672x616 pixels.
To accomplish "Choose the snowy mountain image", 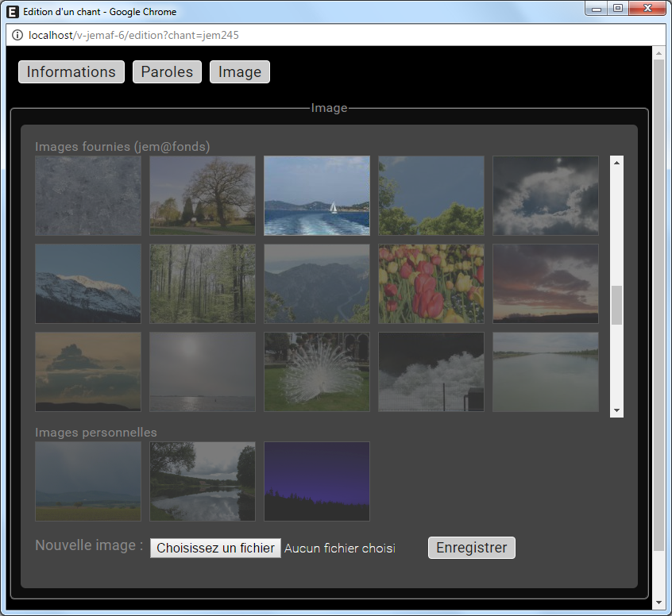I will 88,283.
